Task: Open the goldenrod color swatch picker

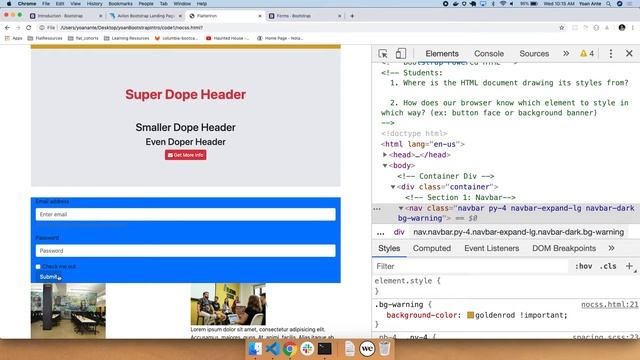Action: [x=470, y=315]
